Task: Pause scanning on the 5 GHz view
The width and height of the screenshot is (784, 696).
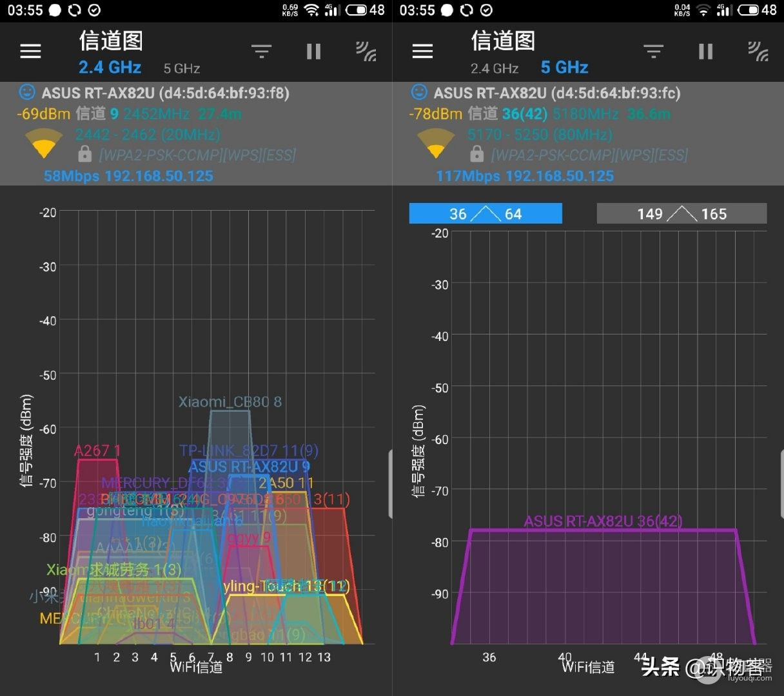Action: click(x=705, y=51)
